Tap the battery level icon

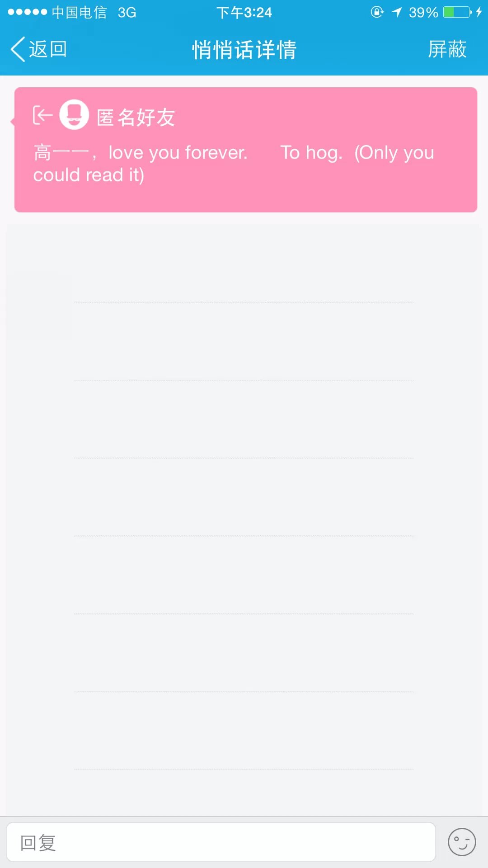click(x=457, y=12)
